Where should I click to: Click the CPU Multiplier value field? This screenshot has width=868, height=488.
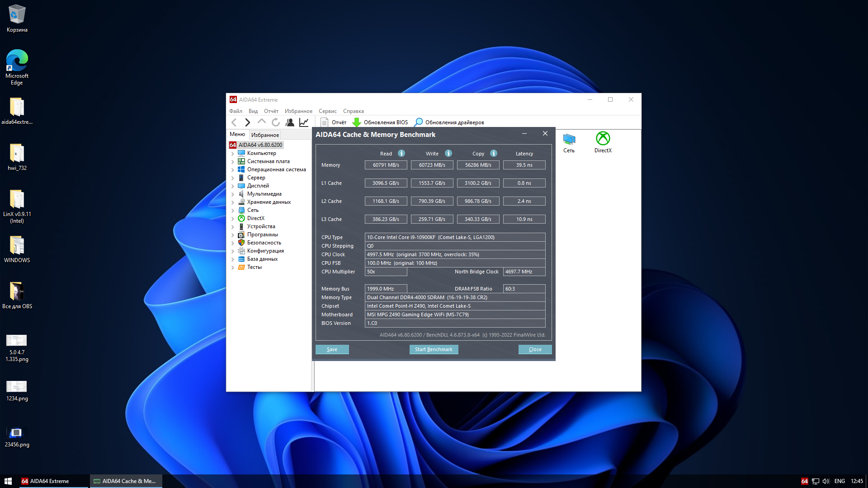click(x=386, y=272)
